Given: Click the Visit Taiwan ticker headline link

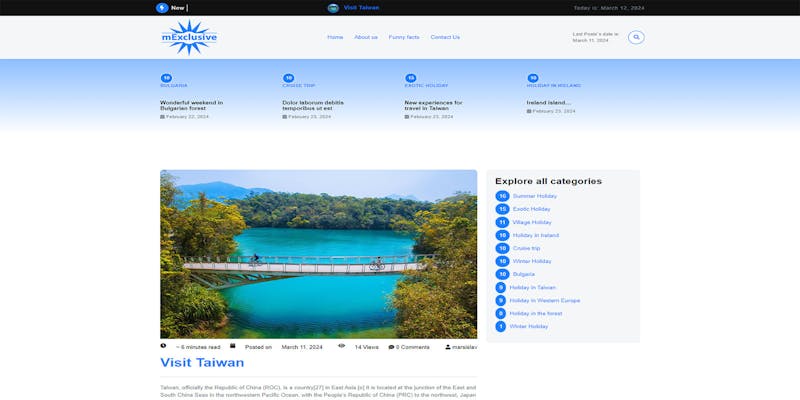Looking at the screenshot, I should coord(361,8).
